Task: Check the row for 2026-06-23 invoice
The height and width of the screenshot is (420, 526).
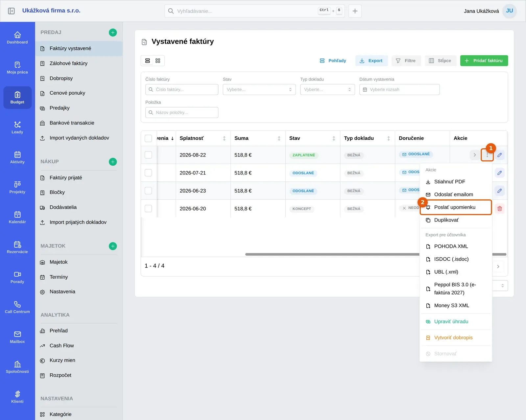Action: 149,191
